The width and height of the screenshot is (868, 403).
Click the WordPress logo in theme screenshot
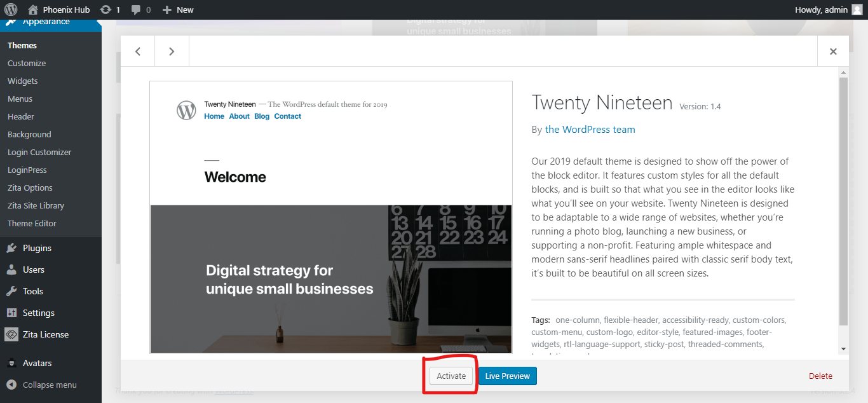pyautogui.click(x=186, y=110)
